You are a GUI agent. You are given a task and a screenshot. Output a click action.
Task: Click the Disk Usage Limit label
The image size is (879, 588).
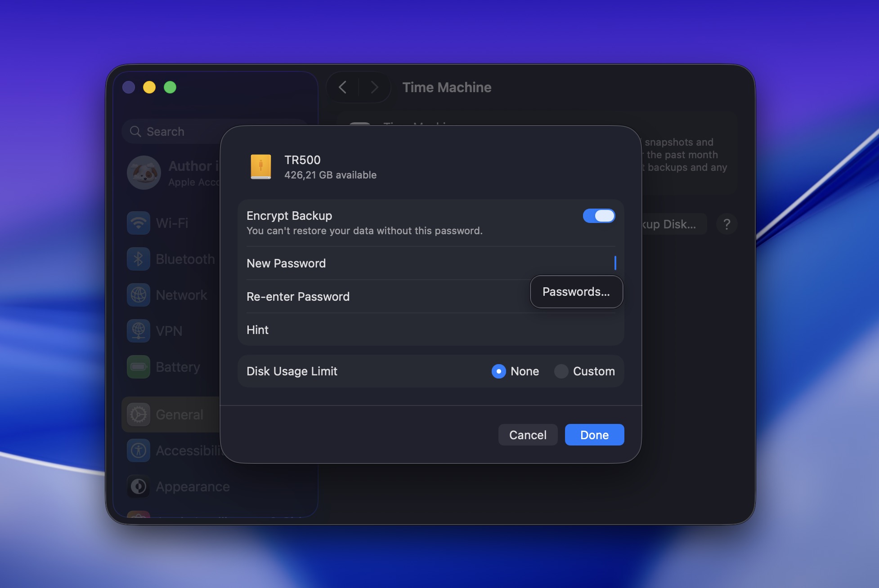tap(292, 371)
